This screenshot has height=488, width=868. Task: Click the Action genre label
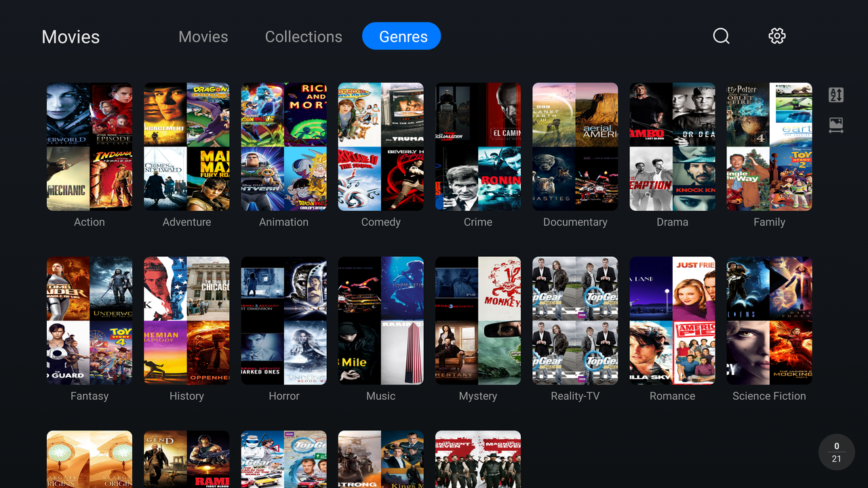click(x=90, y=222)
